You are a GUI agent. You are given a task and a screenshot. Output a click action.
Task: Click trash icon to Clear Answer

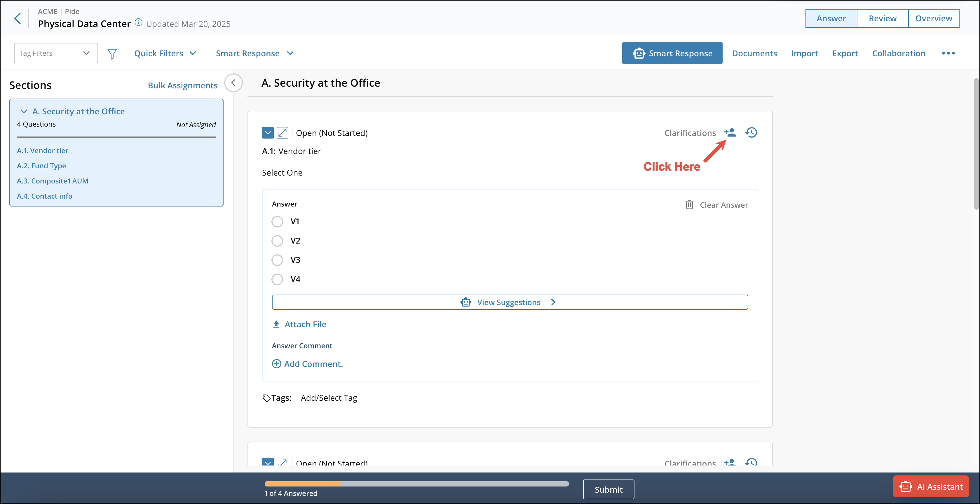click(689, 205)
